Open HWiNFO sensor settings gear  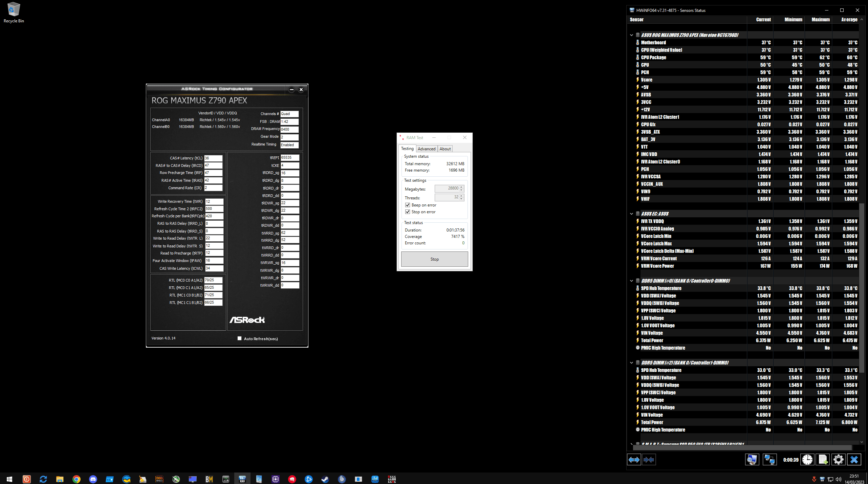tap(839, 460)
